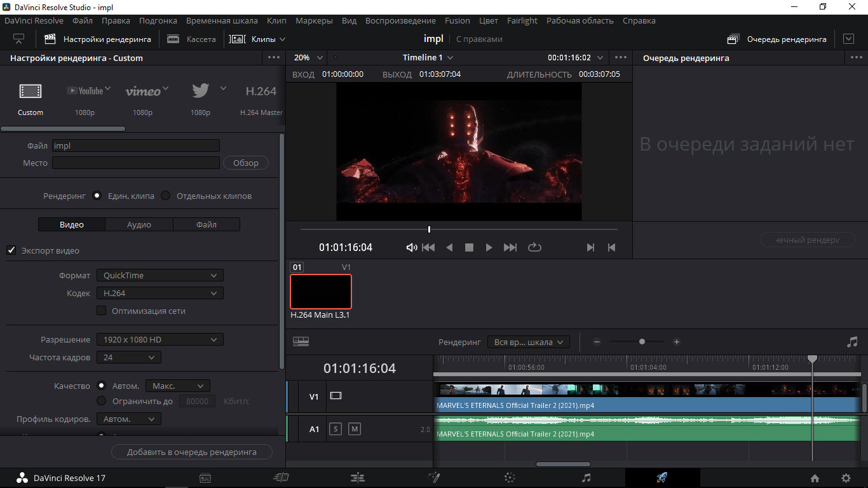Stop playback in the viewer
This screenshot has height=488, width=868.
[x=469, y=248]
